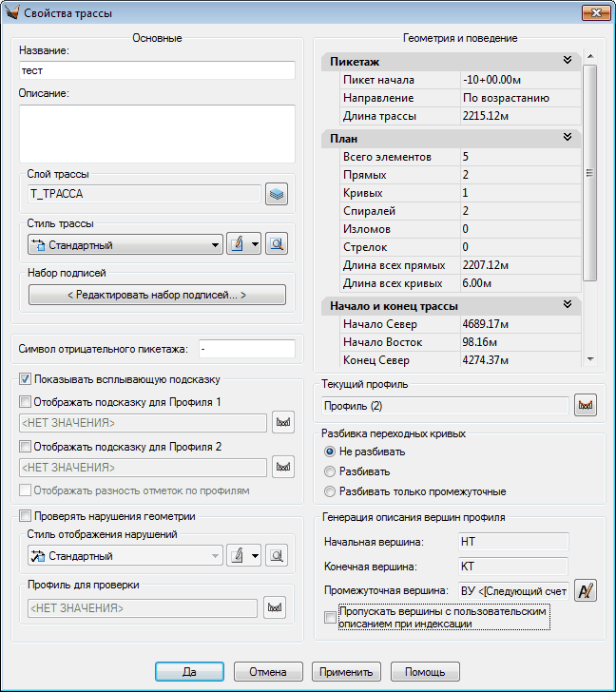The image size is (616, 692).
Task: Click the edit style icon for Стиль трассы
Action: [238, 244]
